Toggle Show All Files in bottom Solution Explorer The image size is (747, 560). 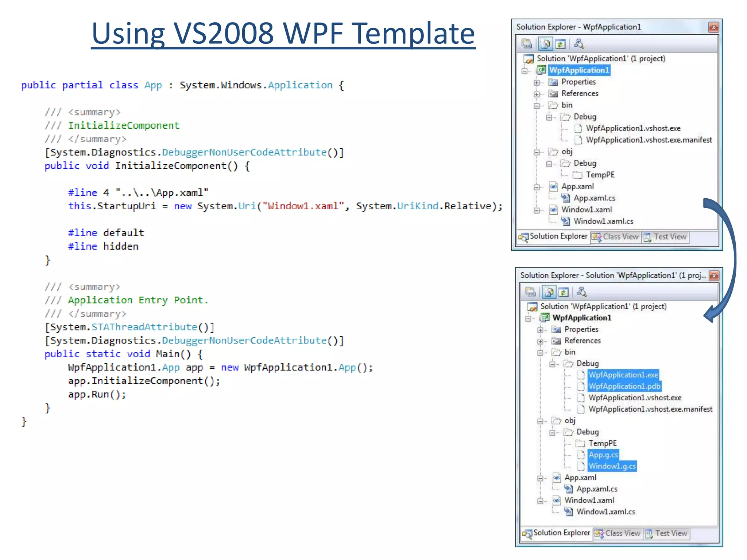[549, 292]
